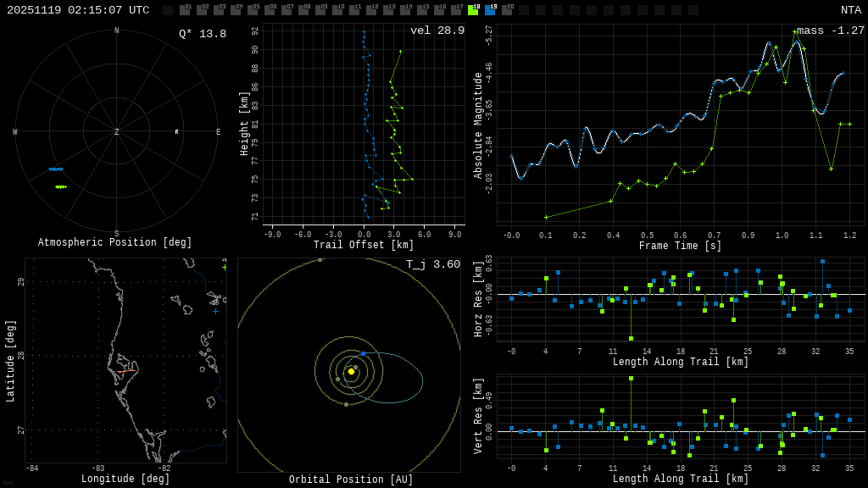Click the orange meteor ground track on the map
This screenshot has height=488, width=868.
click(124, 371)
